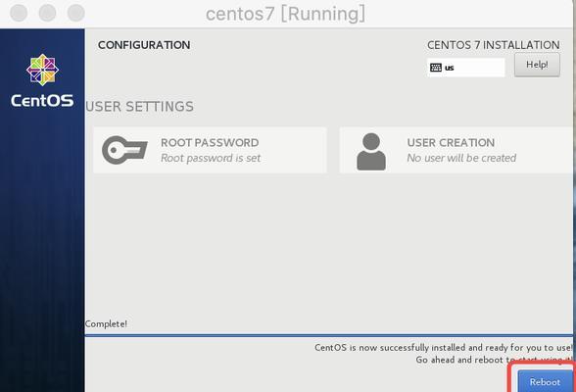
Task: Click the USER SETTINGS section heading
Action: (139, 107)
